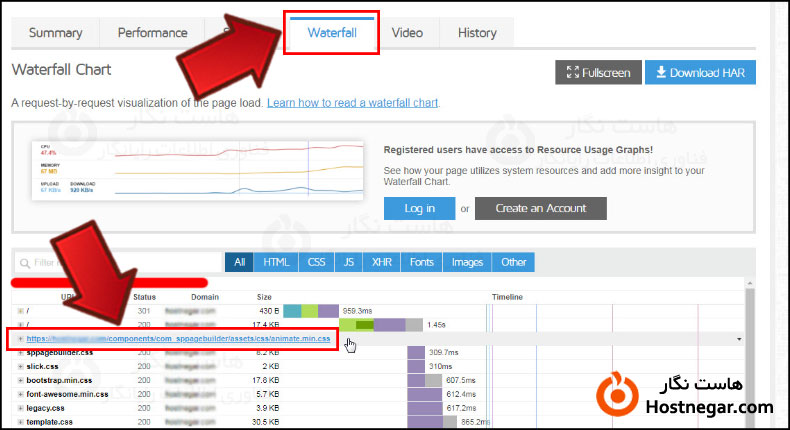Filter requests by Other
The width and height of the screenshot is (790, 430).
[513, 262]
